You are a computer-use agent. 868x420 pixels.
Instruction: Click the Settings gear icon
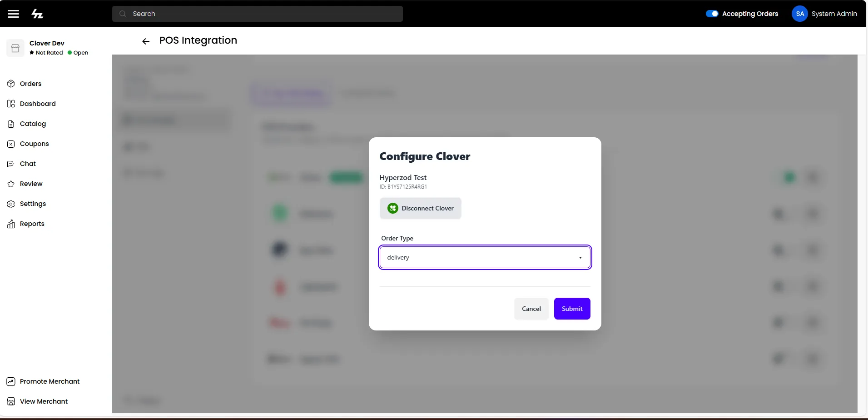(11, 204)
